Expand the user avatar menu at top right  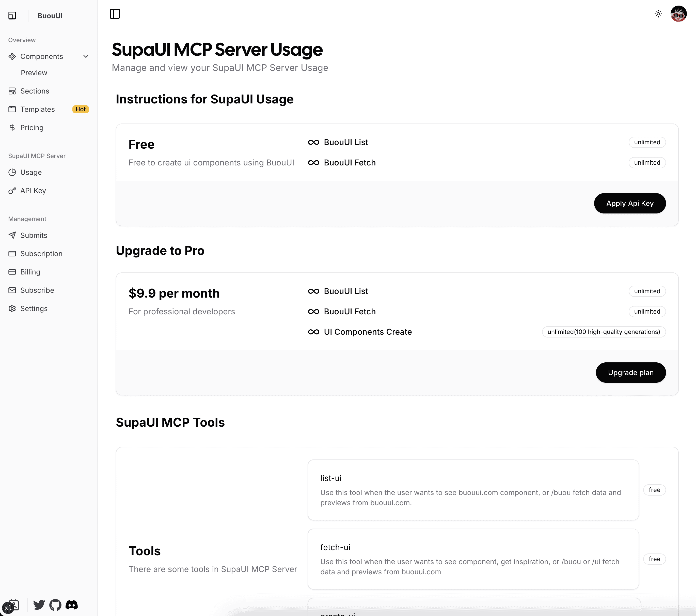(x=679, y=14)
